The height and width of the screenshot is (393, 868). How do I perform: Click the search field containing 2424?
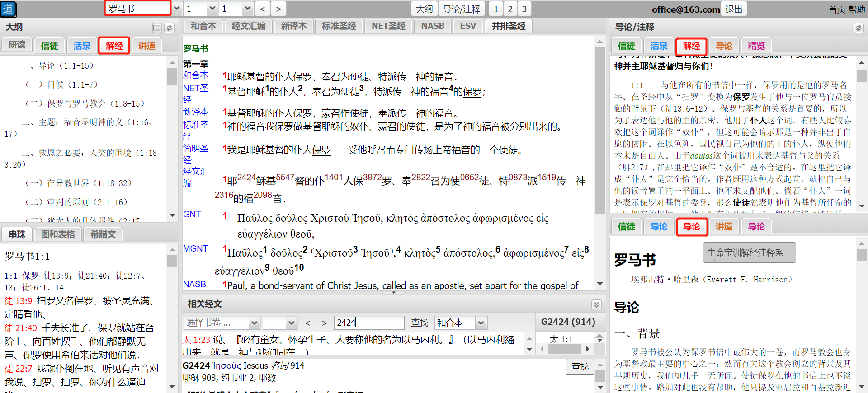(x=369, y=323)
